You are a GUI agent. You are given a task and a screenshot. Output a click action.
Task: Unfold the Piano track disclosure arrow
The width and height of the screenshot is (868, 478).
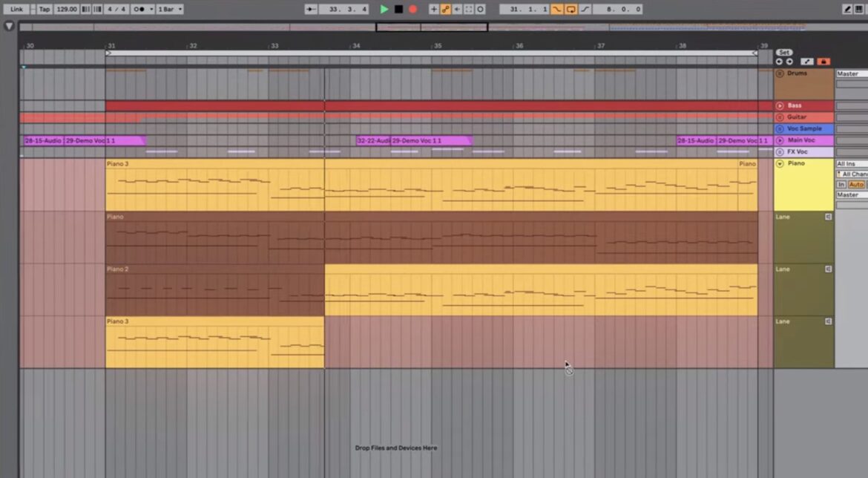(780, 163)
